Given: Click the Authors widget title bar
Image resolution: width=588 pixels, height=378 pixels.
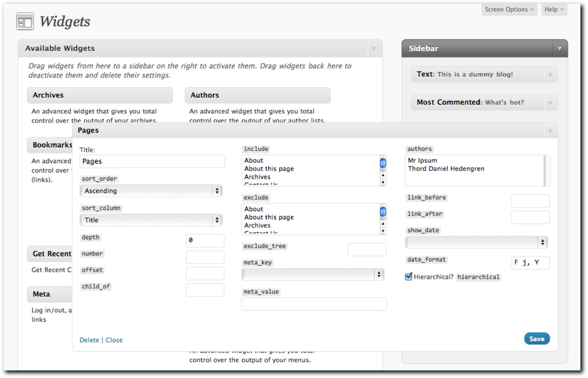Looking at the screenshot, I should (258, 95).
